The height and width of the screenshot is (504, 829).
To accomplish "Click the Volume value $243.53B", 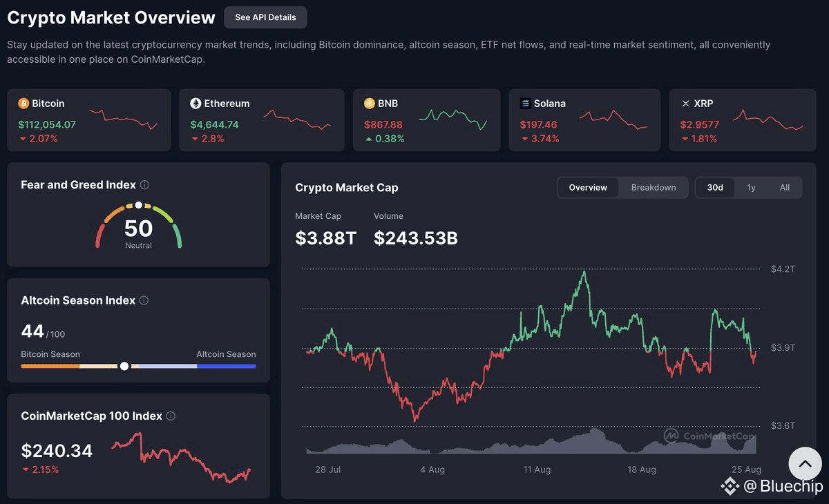I will 416,238.
